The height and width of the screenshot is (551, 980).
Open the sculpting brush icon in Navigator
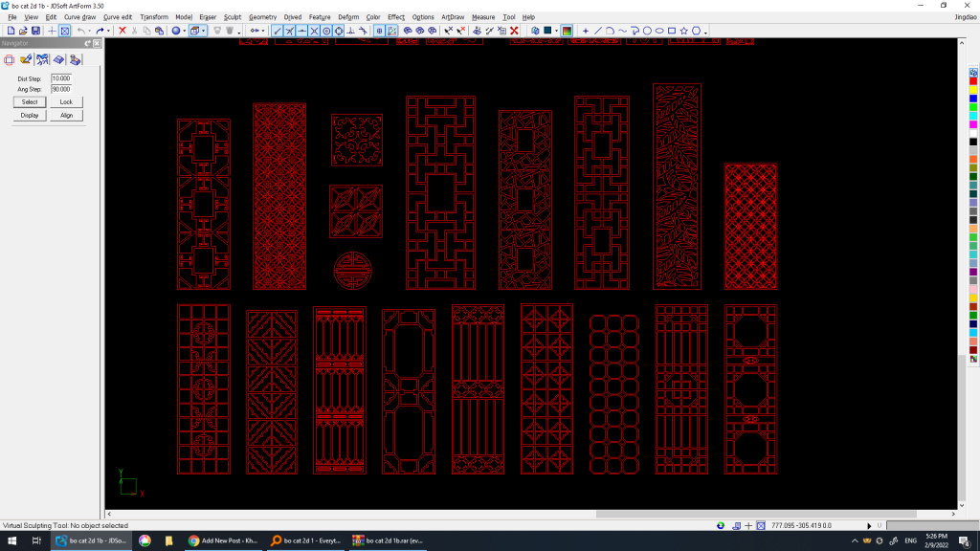tap(26, 59)
